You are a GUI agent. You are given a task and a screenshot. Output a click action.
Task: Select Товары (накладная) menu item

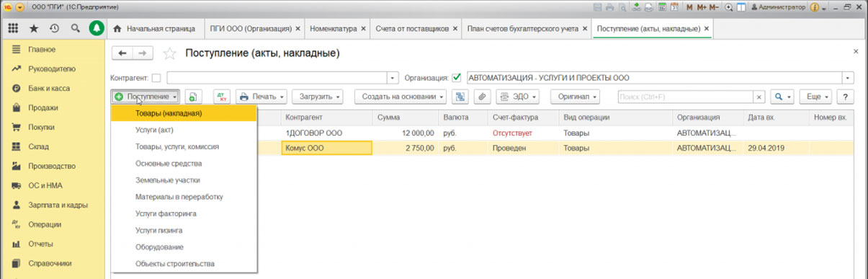[184, 113]
